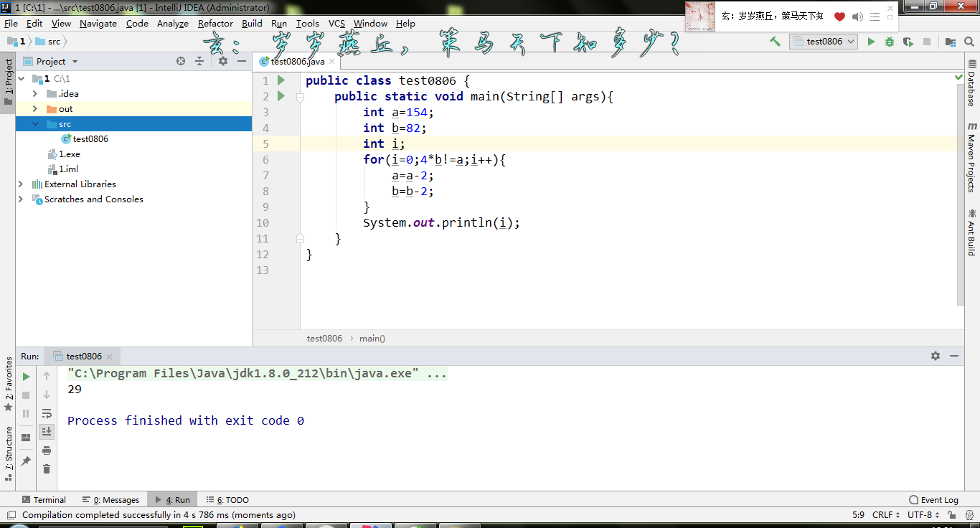Collapse all in the Project panel header

tap(199, 61)
